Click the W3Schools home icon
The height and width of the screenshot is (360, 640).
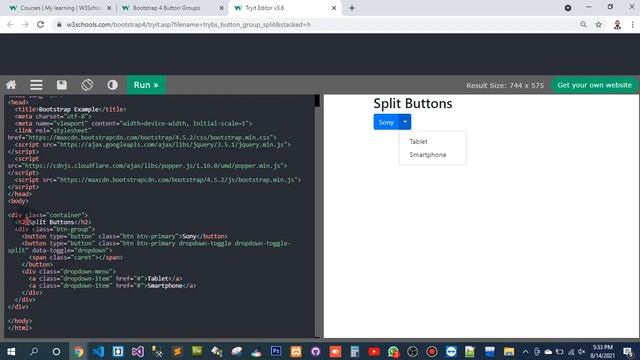(x=11, y=85)
